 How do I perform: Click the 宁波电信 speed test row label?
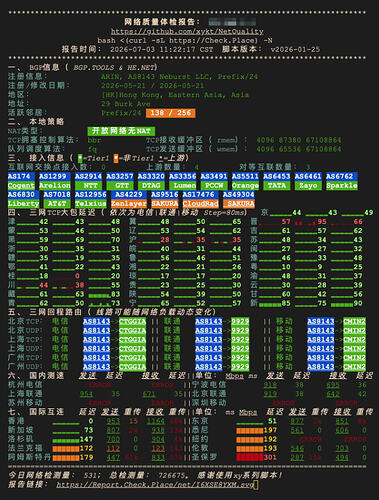click(x=209, y=385)
